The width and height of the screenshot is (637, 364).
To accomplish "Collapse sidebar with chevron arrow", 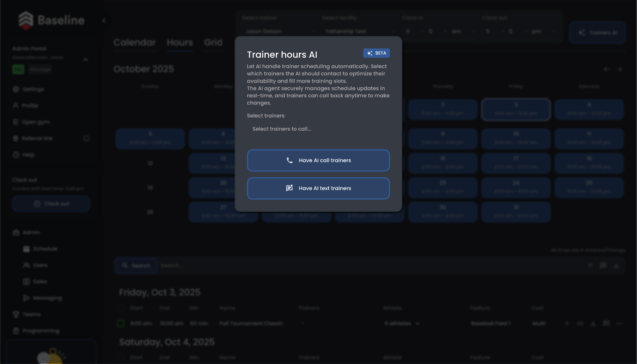I will point(104,21).
